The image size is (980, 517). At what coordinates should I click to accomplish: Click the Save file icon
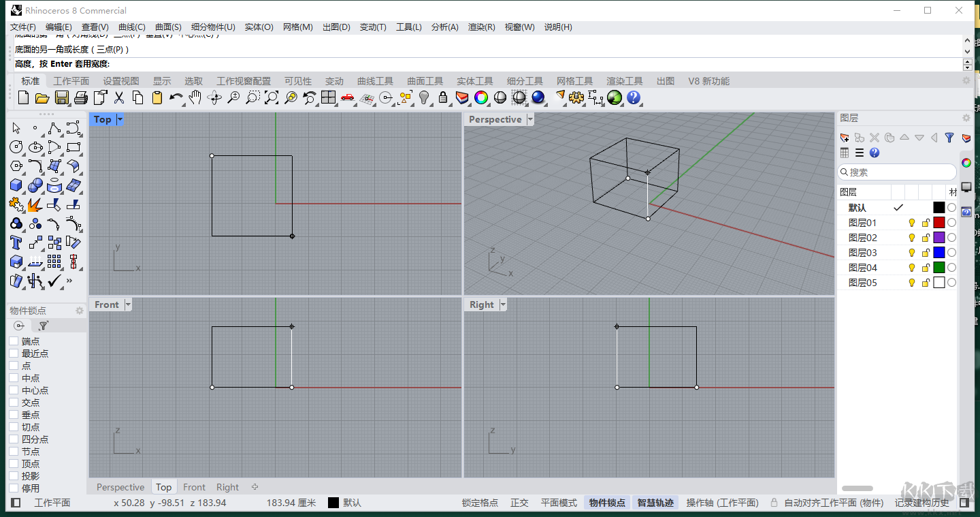pyautogui.click(x=63, y=97)
